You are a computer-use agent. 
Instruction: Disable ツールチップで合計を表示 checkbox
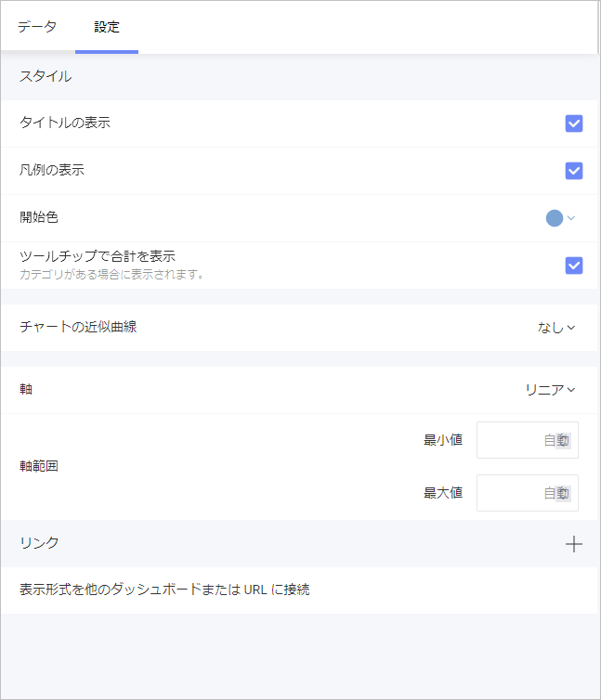[x=574, y=266]
